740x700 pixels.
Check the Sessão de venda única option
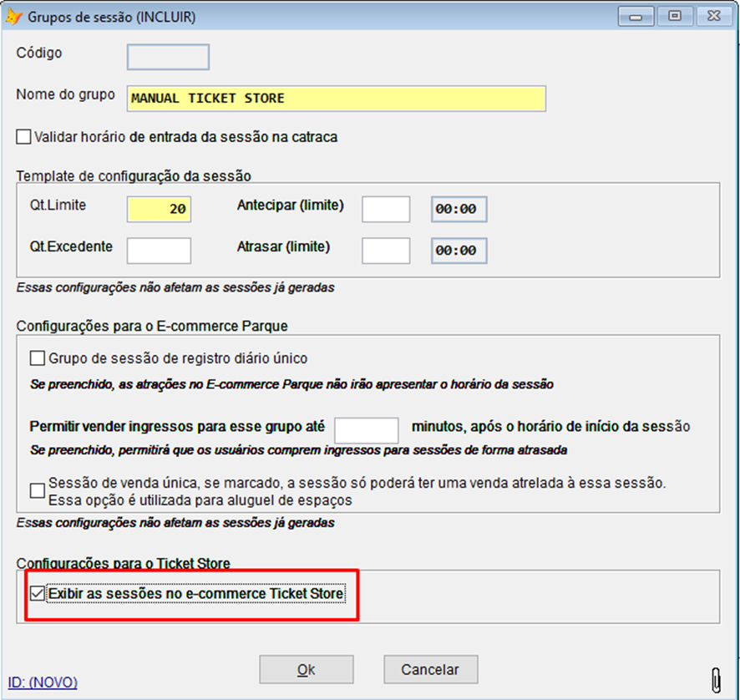point(38,491)
